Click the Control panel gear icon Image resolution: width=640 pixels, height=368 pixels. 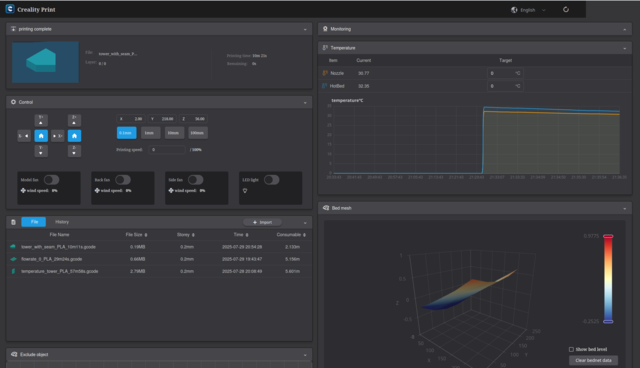click(13, 102)
